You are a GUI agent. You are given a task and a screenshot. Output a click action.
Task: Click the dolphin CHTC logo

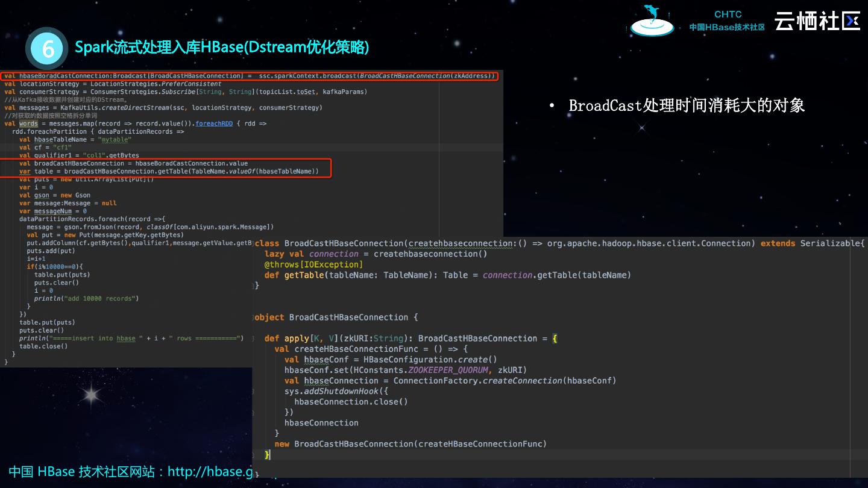tap(653, 21)
